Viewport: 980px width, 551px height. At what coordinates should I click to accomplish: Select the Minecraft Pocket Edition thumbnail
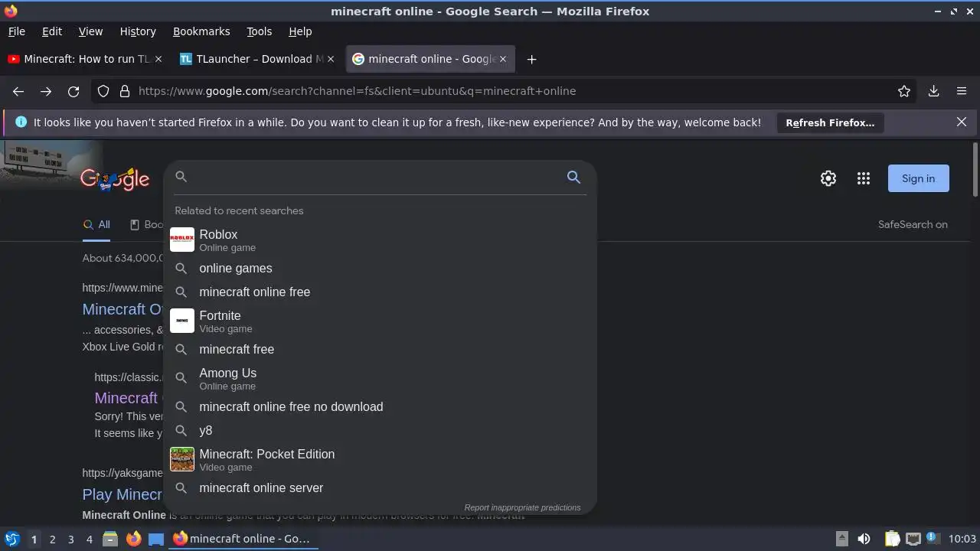point(182,459)
